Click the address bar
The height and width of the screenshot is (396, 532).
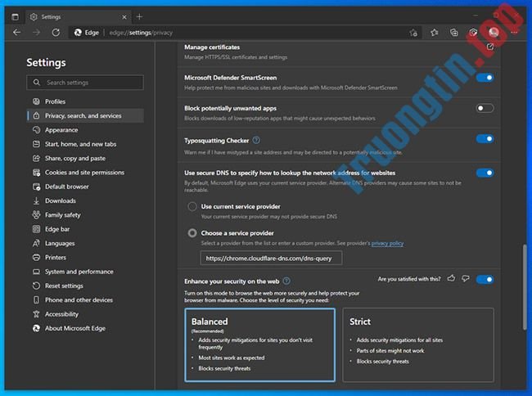[244, 33]
